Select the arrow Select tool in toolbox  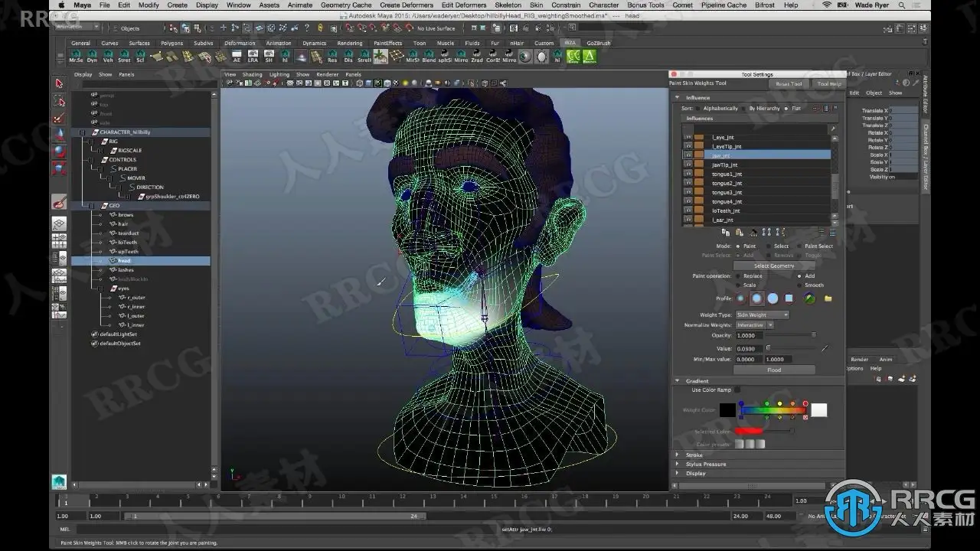pos(59,83)
